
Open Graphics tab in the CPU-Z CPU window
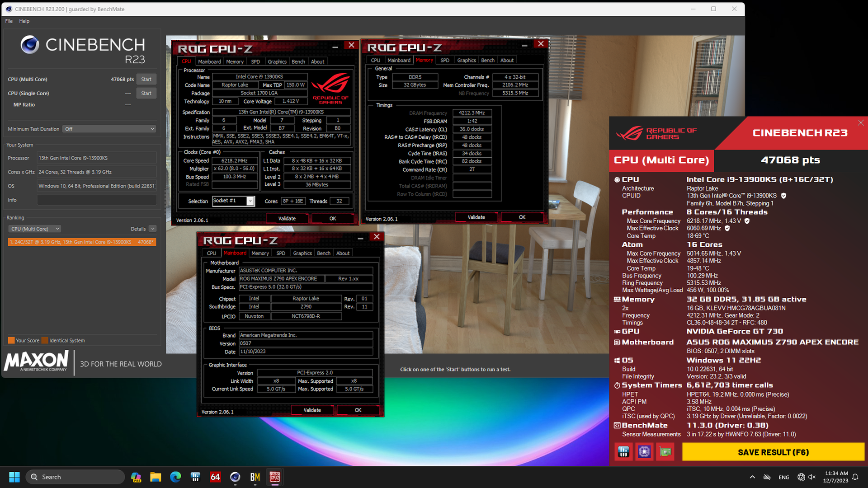pyautogui.click(x=277, y=61)
